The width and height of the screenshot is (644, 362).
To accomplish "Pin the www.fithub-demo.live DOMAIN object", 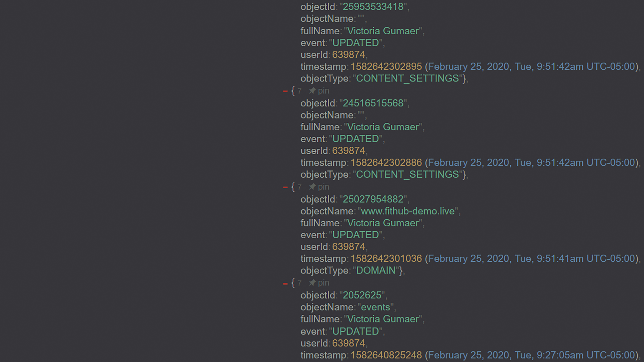I will coord(312,187).
